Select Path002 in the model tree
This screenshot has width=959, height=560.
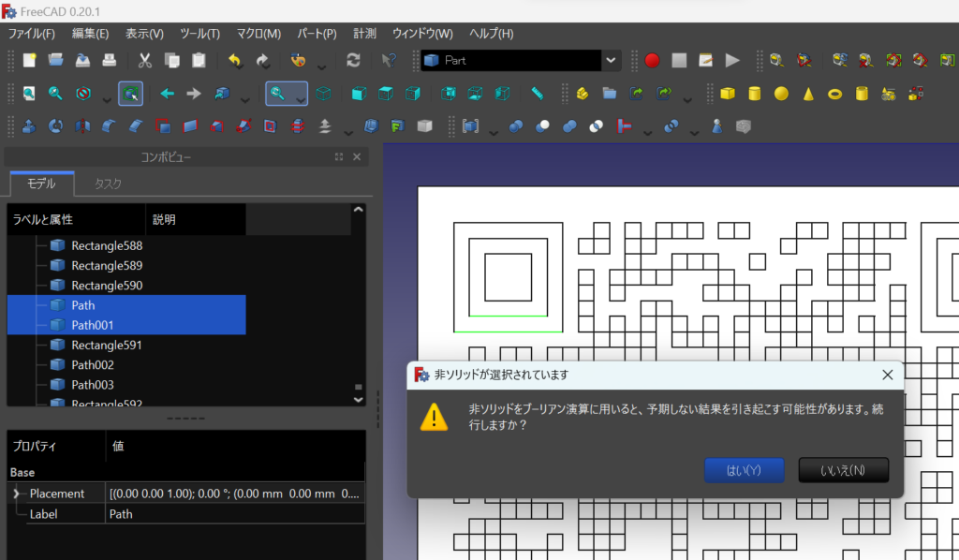tap(92, 365)
